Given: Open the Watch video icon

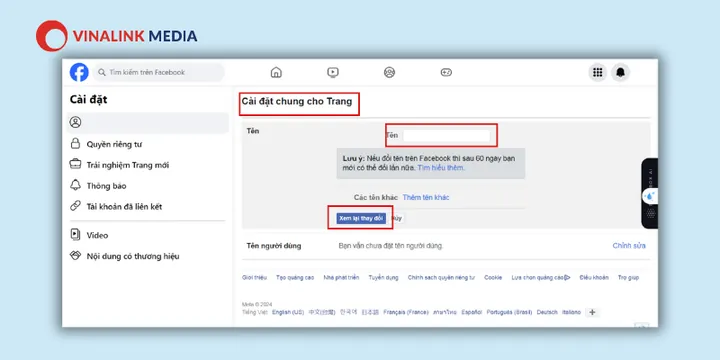Looking at the screenshot, I should click(333, 73).
